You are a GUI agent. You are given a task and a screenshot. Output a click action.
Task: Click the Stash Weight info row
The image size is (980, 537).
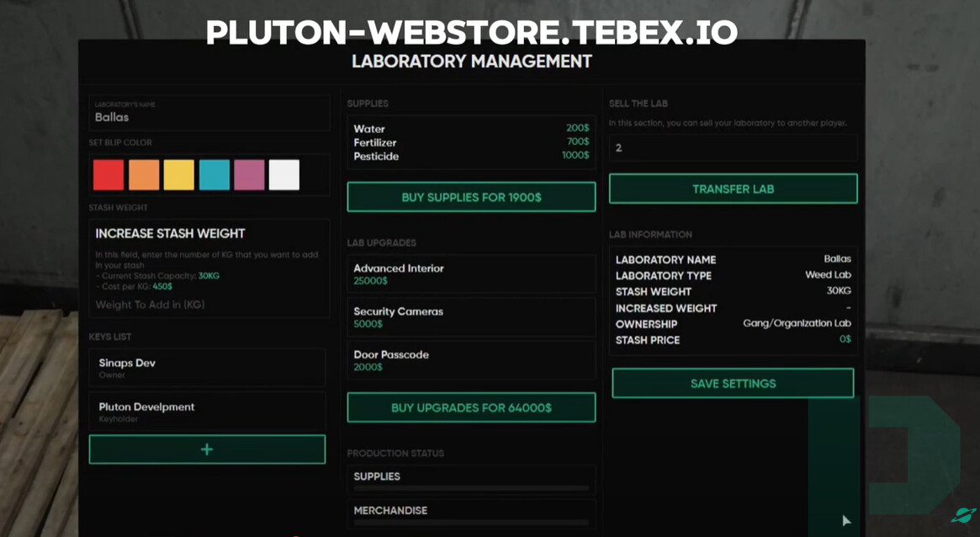click(734, 291)
